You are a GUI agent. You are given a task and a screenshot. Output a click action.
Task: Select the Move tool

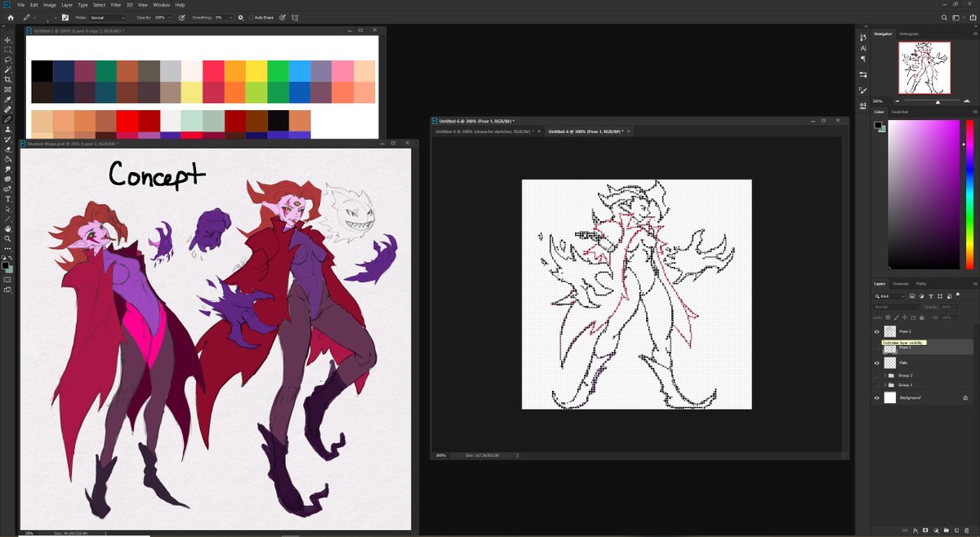point(7,39)
